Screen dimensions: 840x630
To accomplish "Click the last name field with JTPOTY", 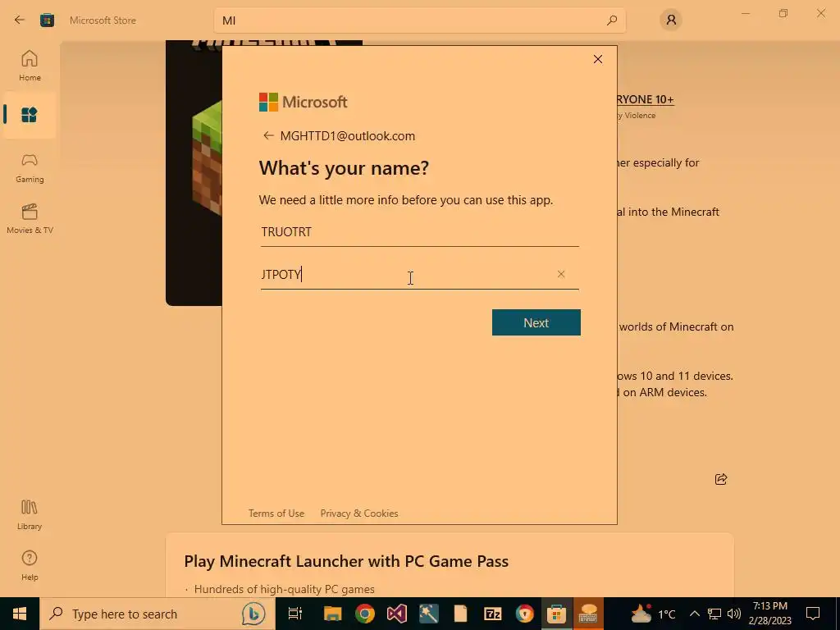I will tap(419, 274).
